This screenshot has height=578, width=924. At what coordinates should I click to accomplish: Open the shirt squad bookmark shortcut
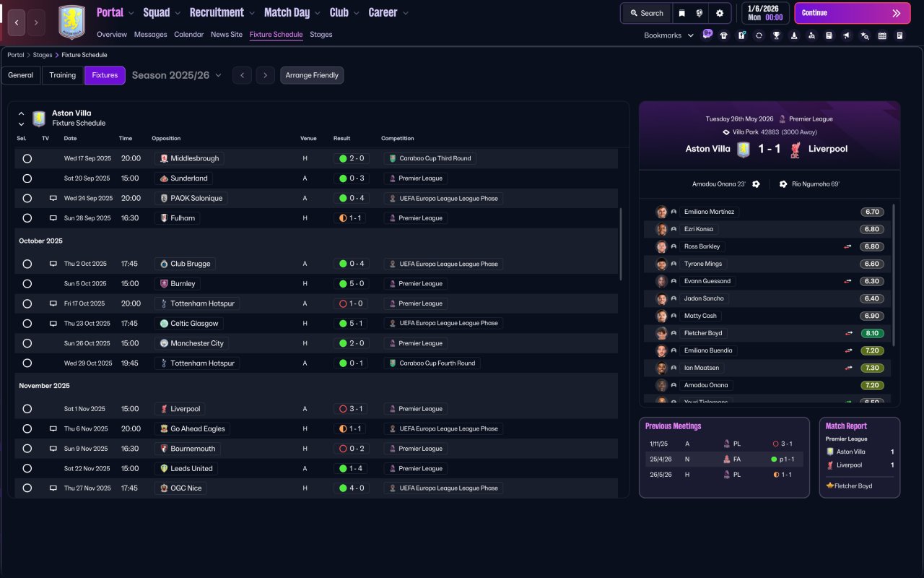coord(724,35)
